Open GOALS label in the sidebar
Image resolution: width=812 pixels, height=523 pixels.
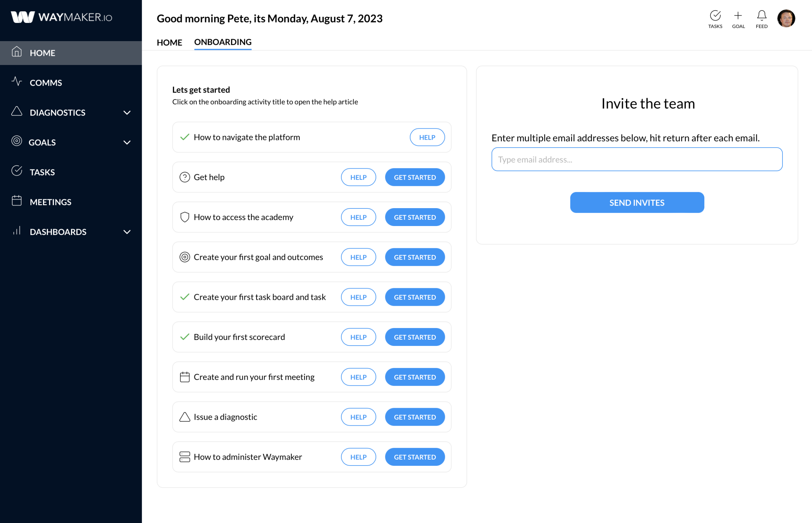point(42,143)
